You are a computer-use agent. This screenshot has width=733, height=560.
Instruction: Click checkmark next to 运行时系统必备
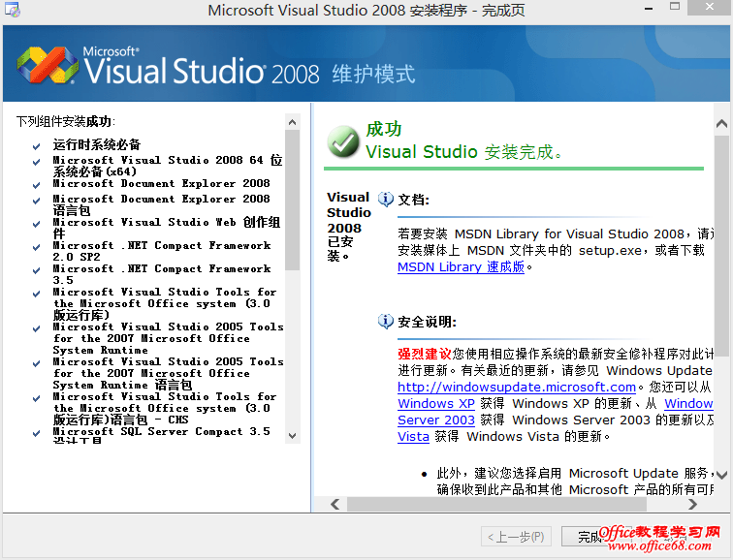(36, 146)
